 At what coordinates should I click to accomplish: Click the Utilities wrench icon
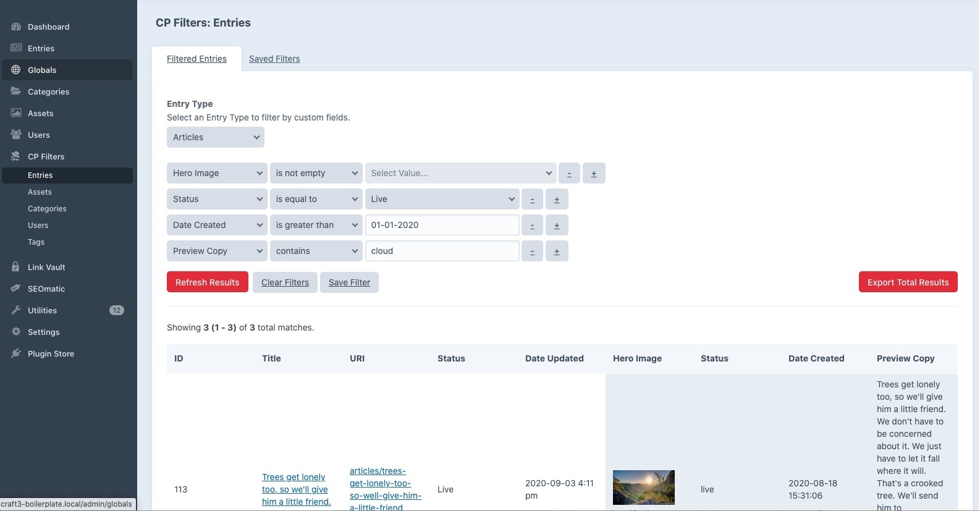(16, 310)
